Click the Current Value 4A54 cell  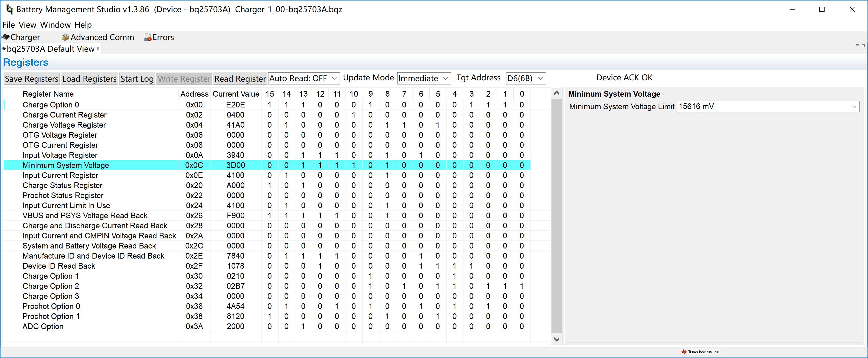[236, 307]
